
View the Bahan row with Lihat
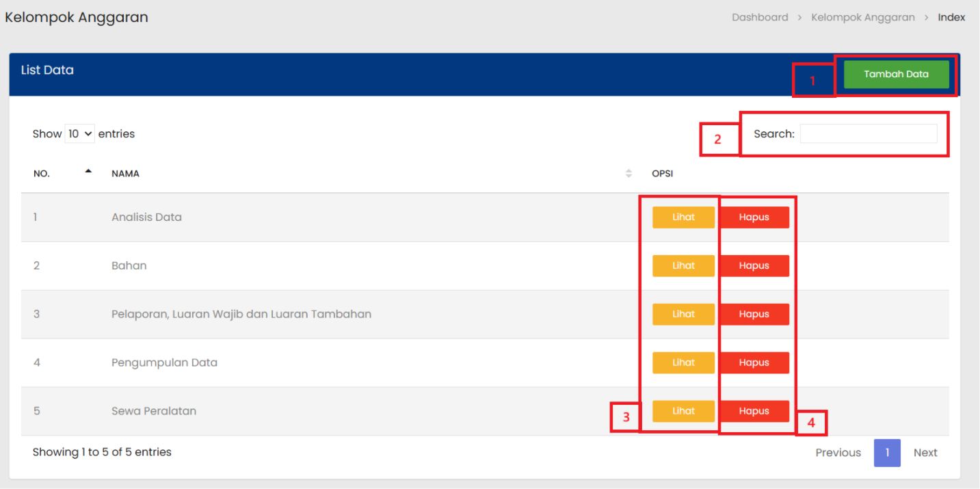pyautogui.click(x=683, y=266)
